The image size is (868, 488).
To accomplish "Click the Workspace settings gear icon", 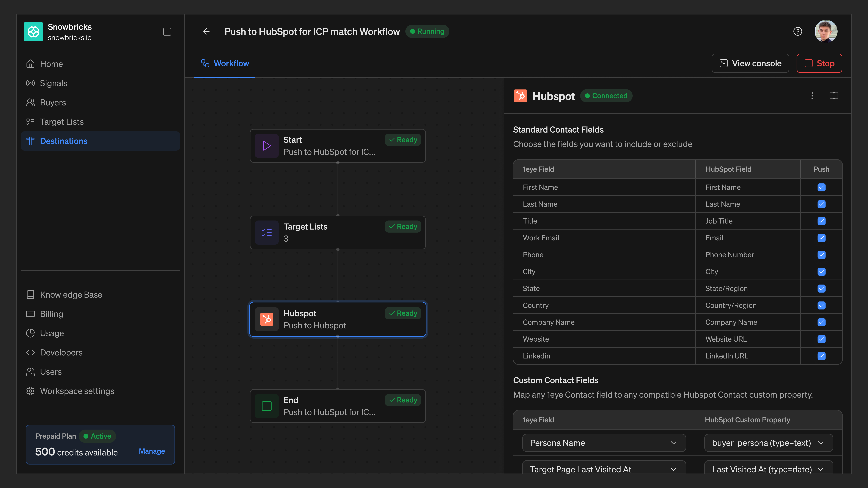I will point(30,391).
